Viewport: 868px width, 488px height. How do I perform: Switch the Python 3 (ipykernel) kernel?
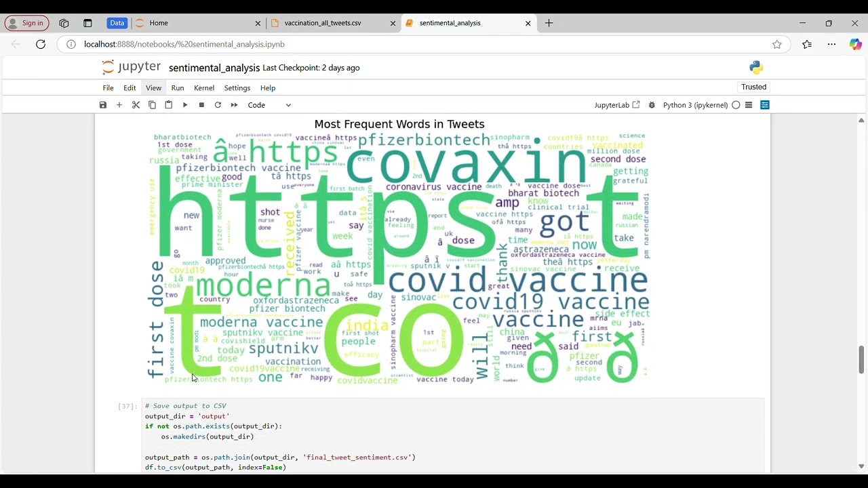695,105
